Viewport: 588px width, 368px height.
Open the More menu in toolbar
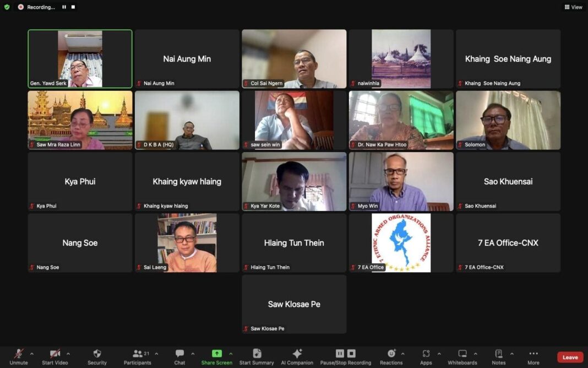[533, 354]
